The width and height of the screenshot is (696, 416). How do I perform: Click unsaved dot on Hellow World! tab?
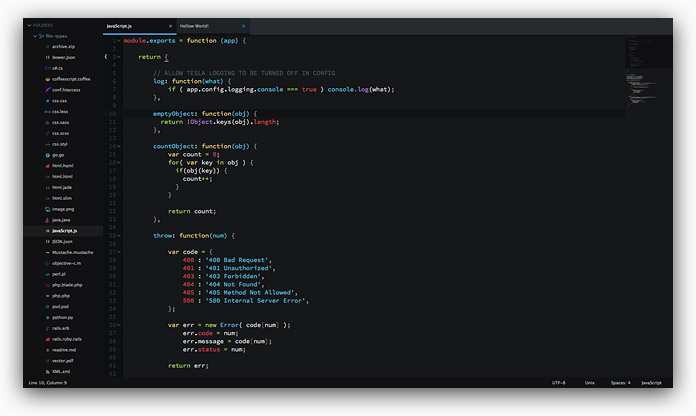tap(244, 26)
